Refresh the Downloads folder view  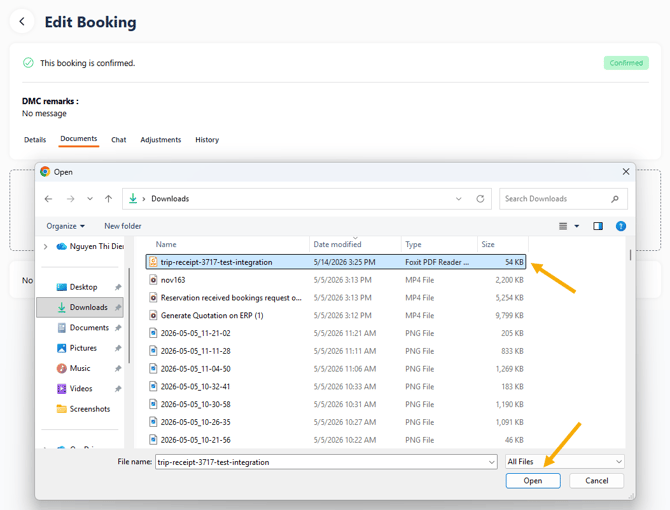pos(480,199)
